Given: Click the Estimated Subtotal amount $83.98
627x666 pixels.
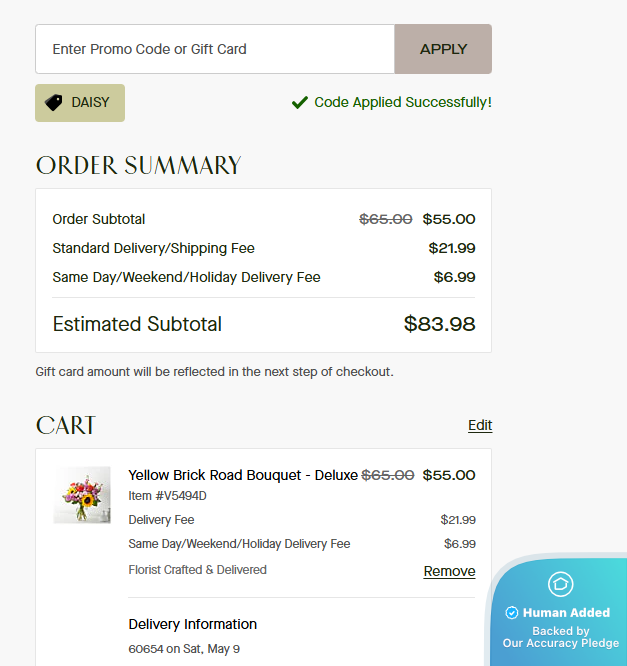Looking at the screenshot, I should point(439,324).
